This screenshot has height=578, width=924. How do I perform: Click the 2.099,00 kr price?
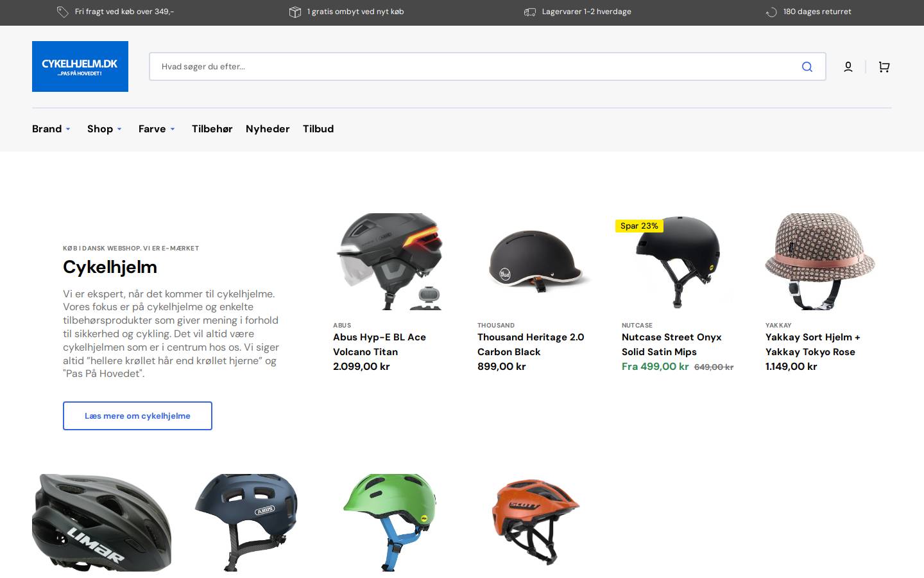coord(361,367)
